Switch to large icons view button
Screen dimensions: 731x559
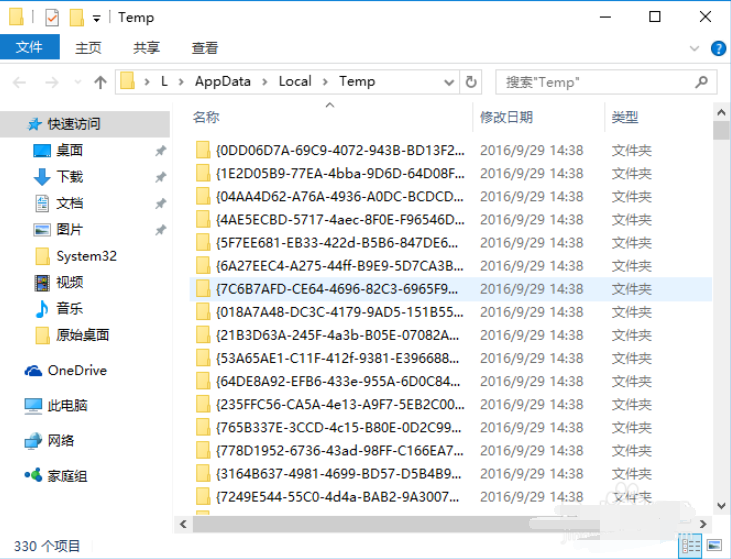(715, 545)
